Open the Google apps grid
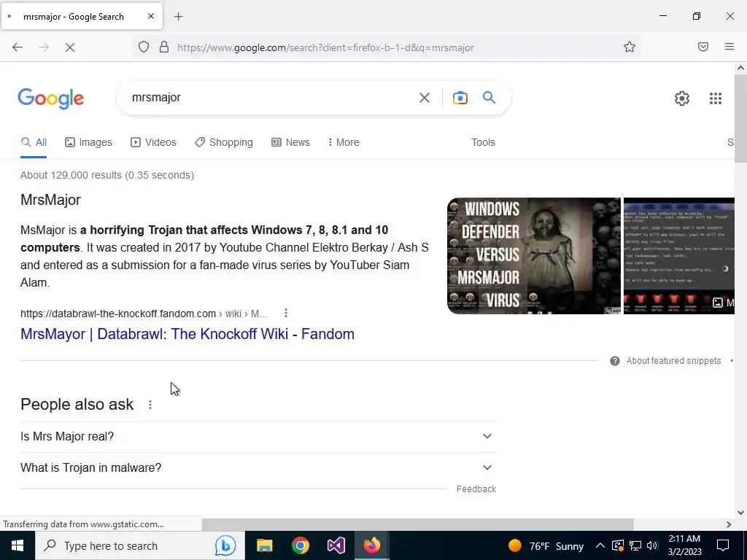The width and height of the screenshot is (747, 560). (x=715, y=98)
